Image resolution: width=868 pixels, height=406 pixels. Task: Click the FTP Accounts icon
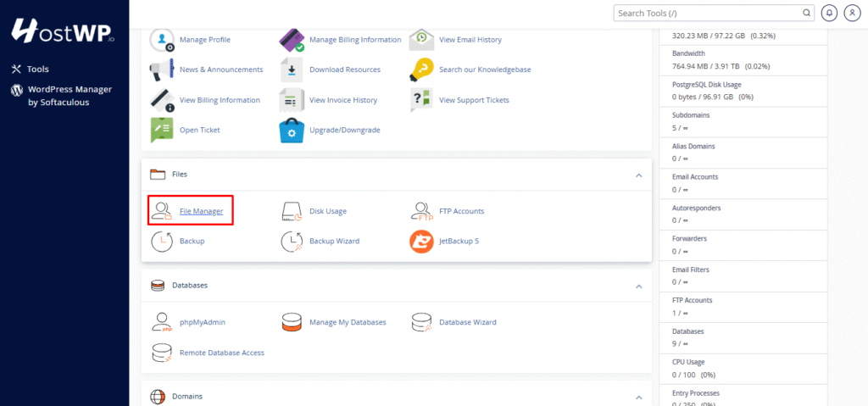(422, 211)
